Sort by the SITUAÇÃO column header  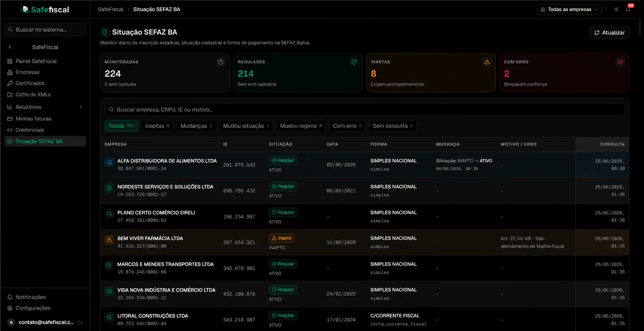click(x=281, y=144)
